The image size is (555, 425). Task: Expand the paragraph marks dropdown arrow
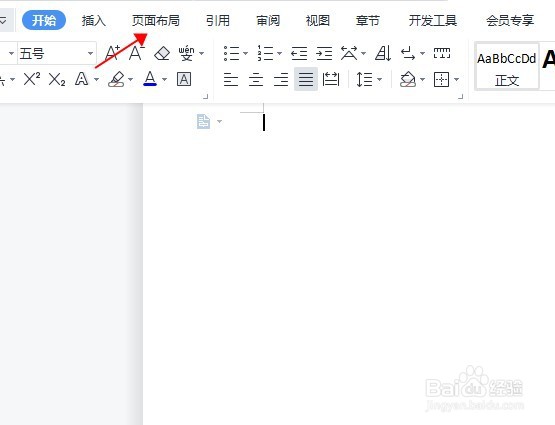coord(422,53)
